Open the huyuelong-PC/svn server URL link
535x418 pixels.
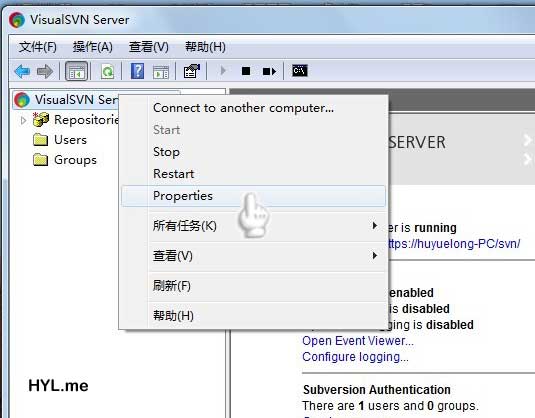[454, 244]
